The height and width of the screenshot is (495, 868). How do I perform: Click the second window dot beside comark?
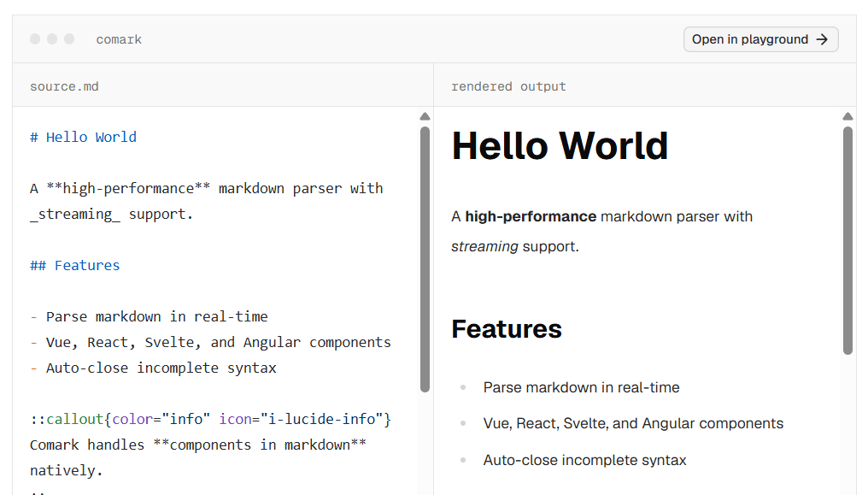[52, 38]
